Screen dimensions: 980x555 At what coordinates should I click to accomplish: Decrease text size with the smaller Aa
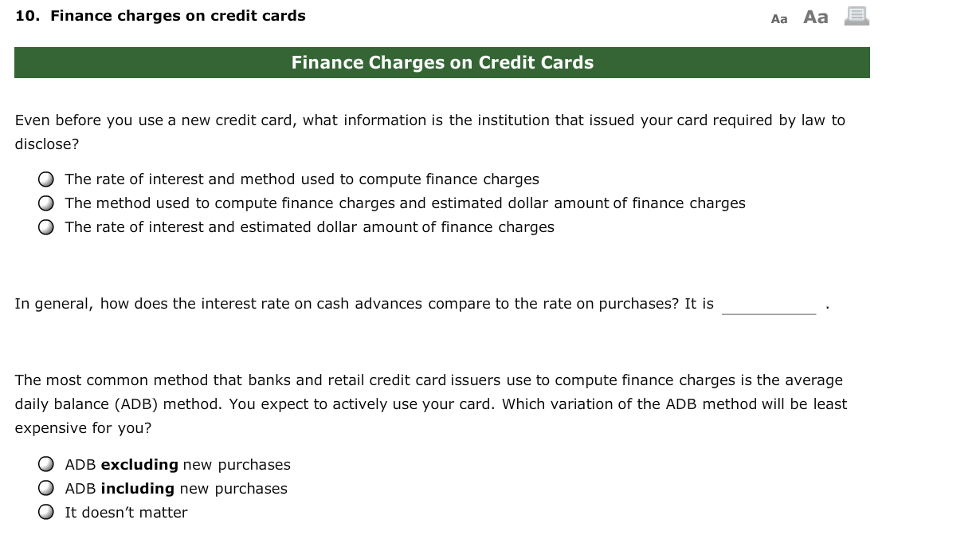[778, 18]
